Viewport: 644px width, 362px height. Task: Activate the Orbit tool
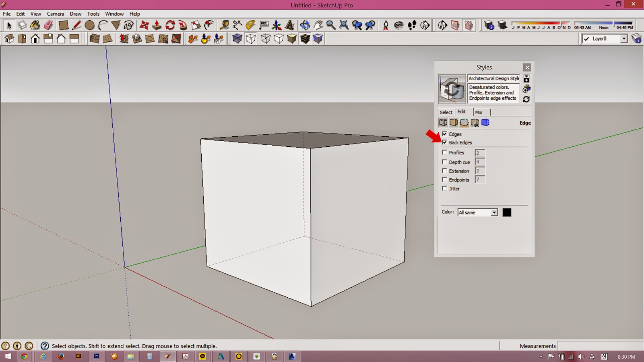point(304,25)
